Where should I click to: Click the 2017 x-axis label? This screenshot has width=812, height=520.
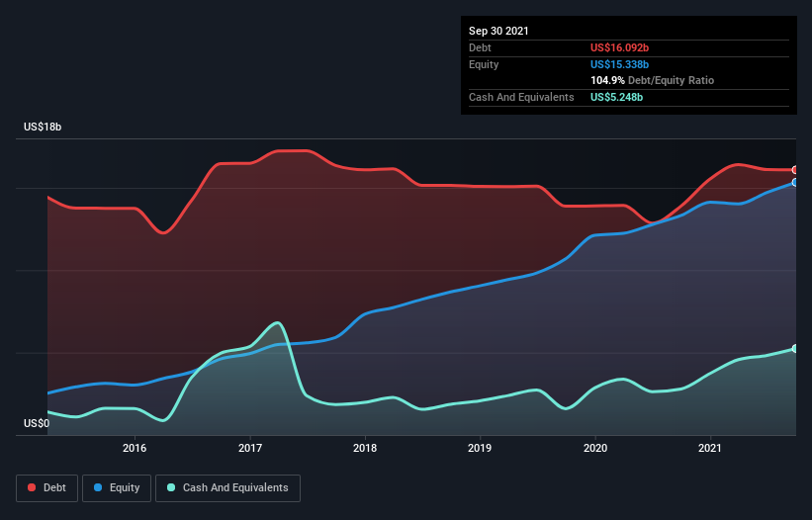tap(250, 448)
